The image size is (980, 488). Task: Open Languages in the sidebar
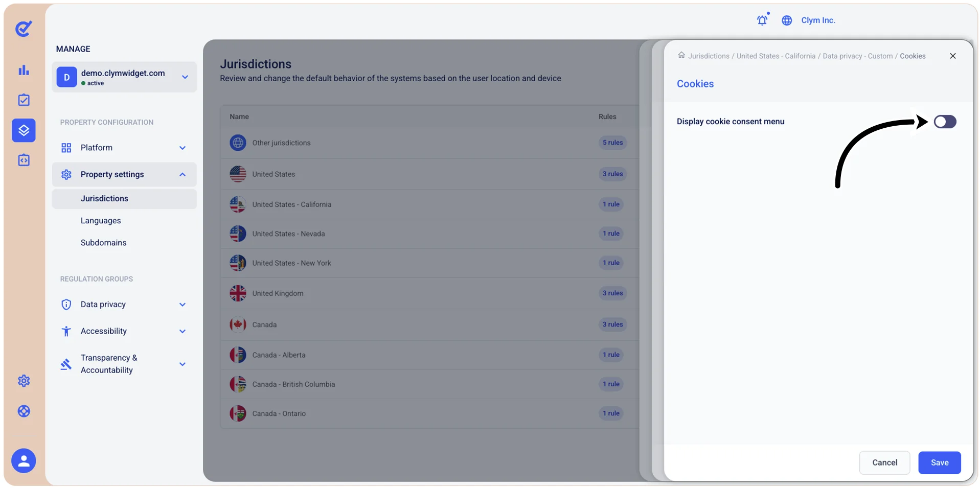101,221
